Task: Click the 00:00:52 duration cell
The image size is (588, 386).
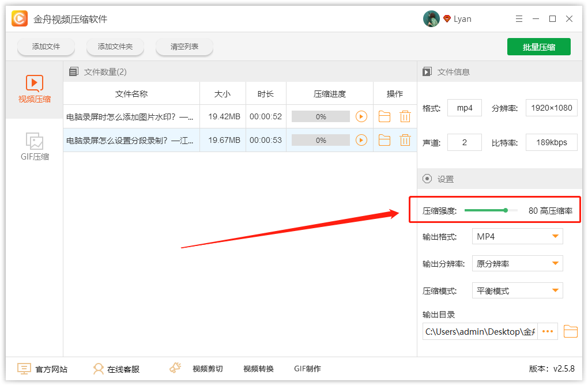Action: pos(266,116)
